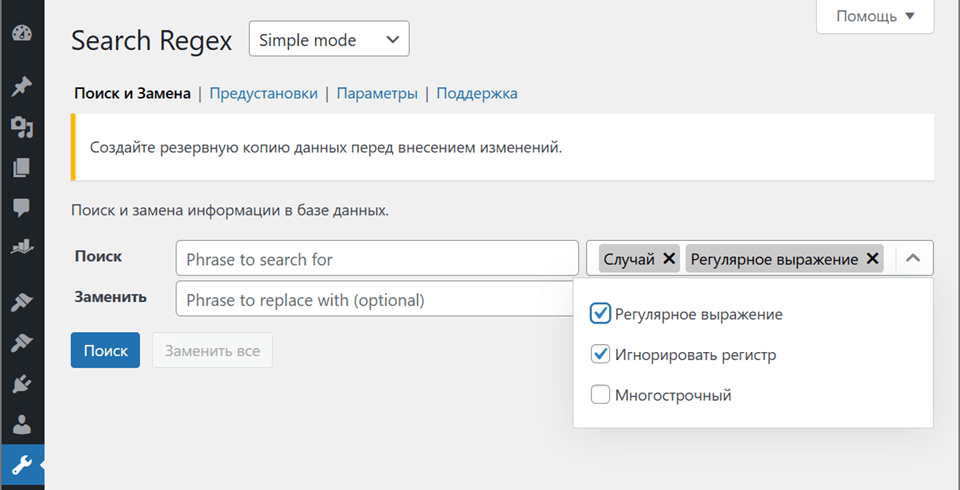Uncheck the Регулярное выражение checkbox

pos(600,314)
